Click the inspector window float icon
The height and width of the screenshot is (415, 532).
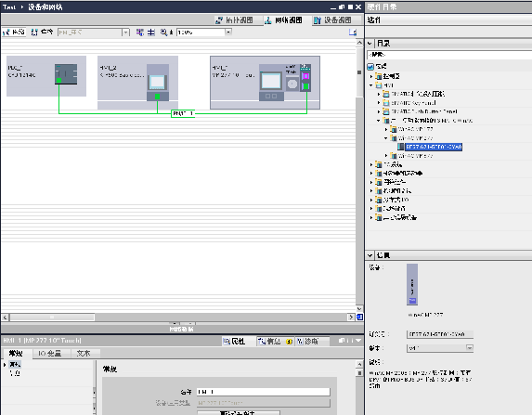(342, 341)
